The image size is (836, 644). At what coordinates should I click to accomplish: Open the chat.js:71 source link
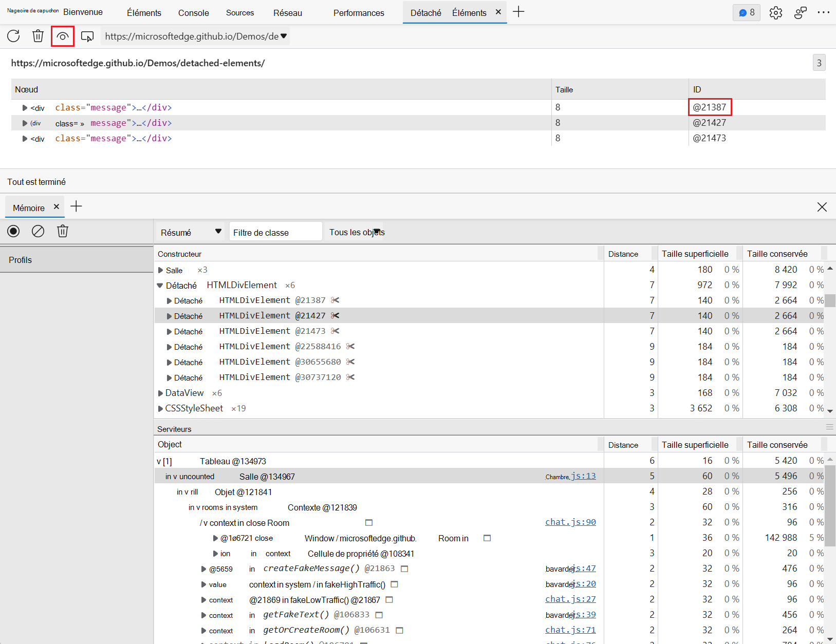(x=570, y=630)
